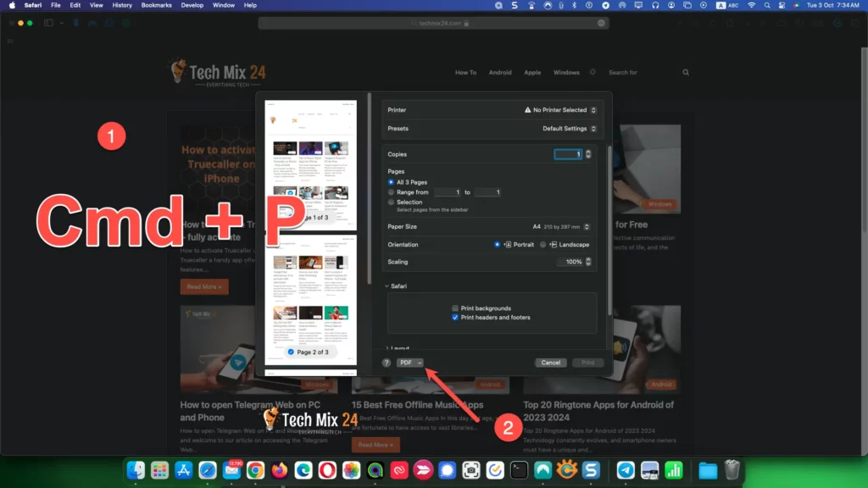The image size is (868, 488).
Task: Click the print options pane scrollbar
Action: click(609, 231)
